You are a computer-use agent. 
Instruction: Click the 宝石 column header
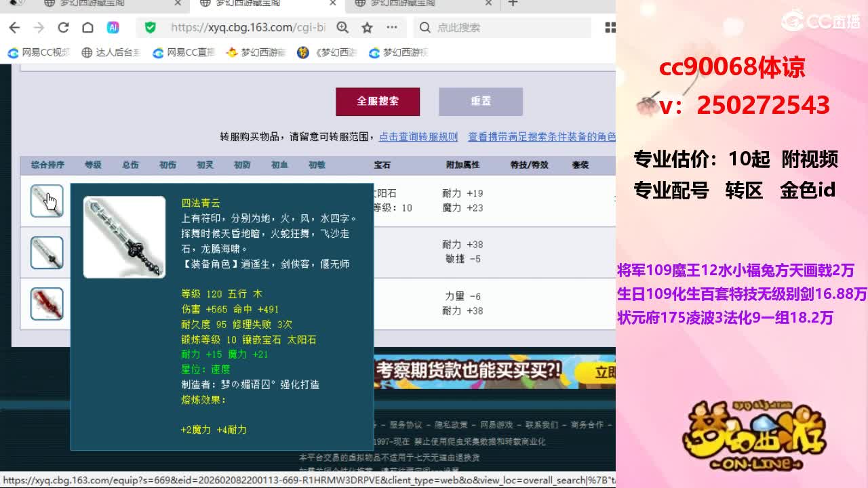coord(382,165)
